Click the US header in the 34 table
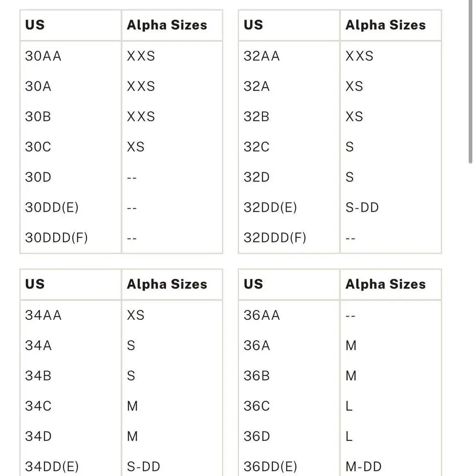 tap(35, 284)
